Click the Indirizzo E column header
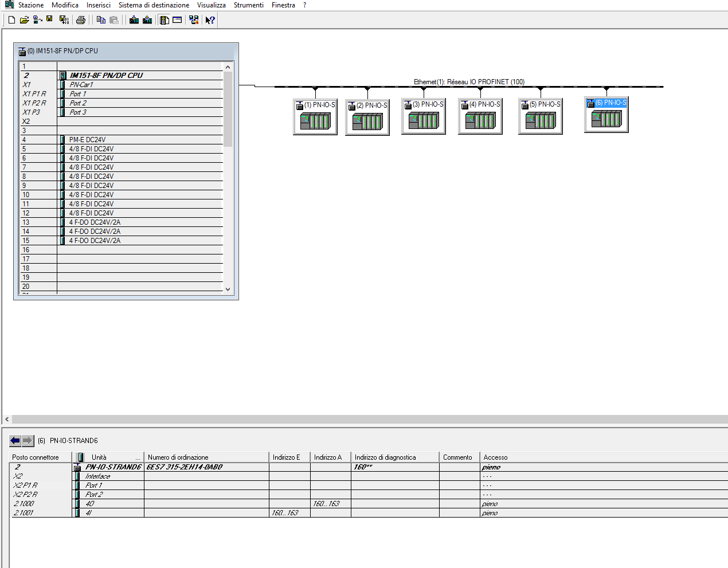Screen dimensions: 728x568 point(289,457)
